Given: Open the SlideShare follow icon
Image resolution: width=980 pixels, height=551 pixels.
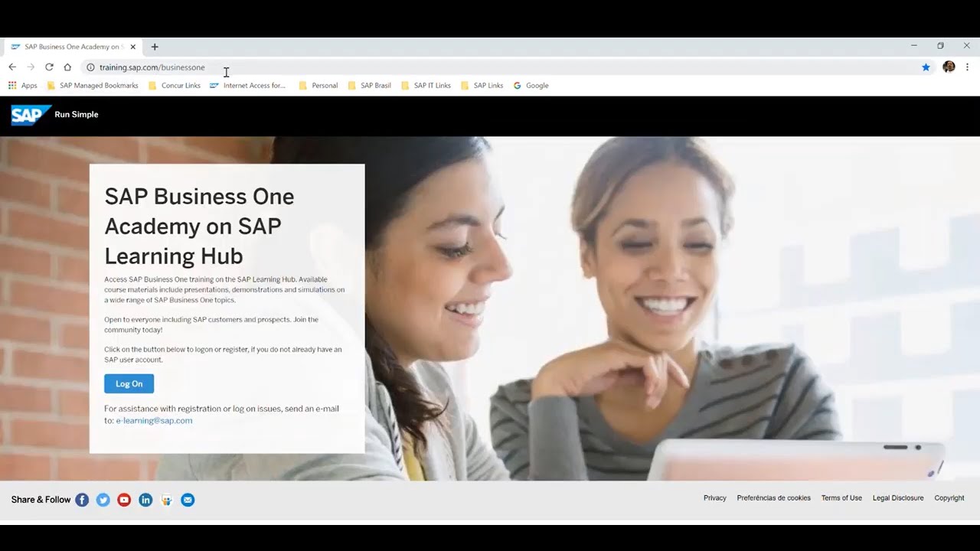Looking at the screenshot, I should click(x=166, y=500).
